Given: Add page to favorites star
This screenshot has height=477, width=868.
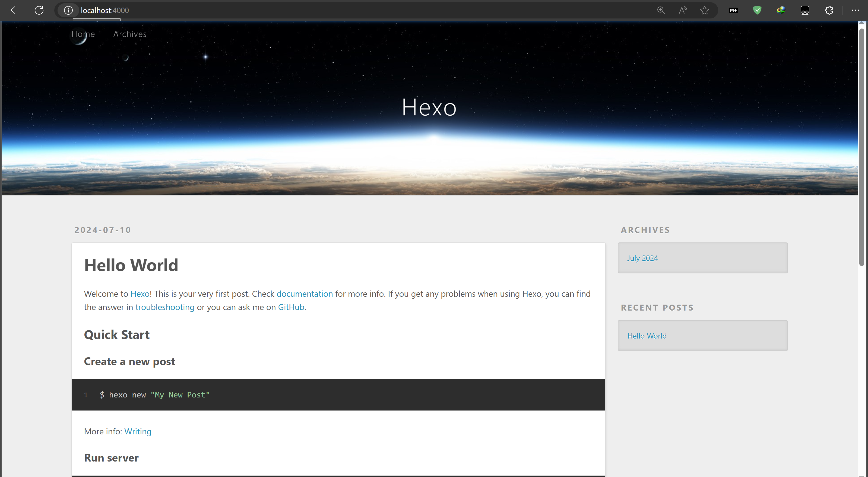Looking at the screenshot, I should point(704,10).
